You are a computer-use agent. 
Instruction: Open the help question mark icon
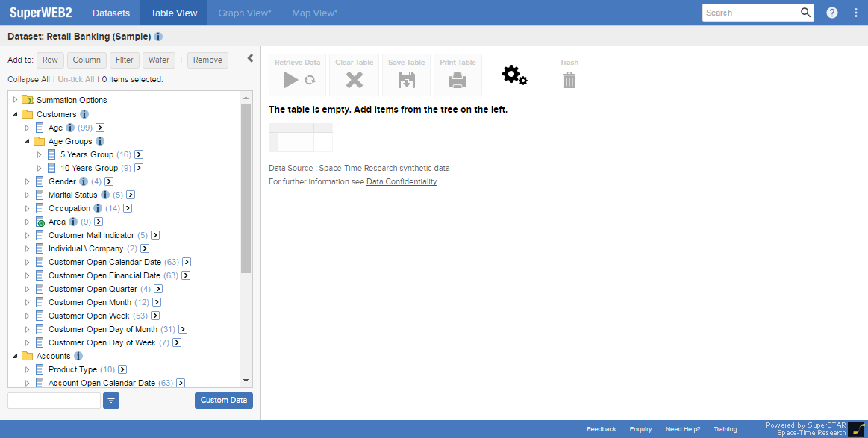click(x=832, y=13)
